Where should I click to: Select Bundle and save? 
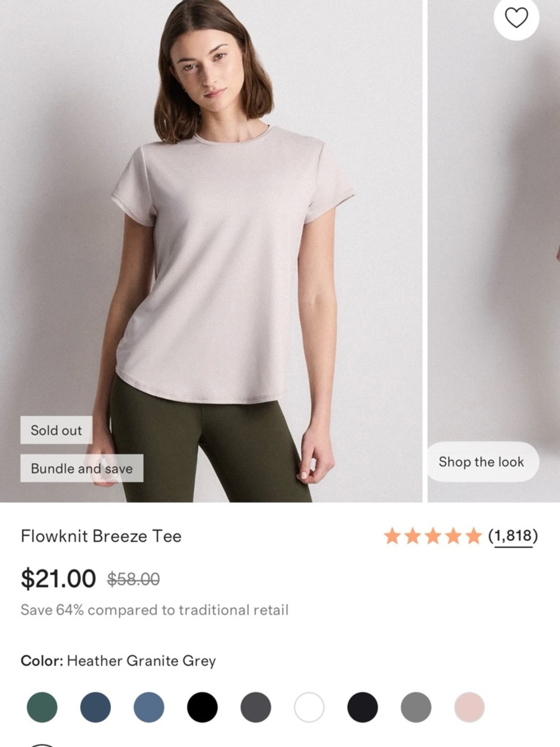pyautogui.click(x=81, y=468)
